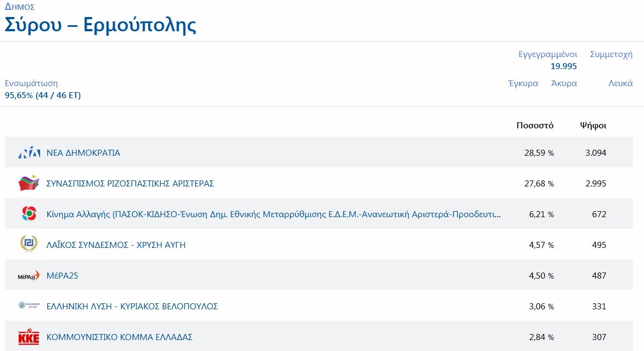
Task: Select the Κίνημα Αλλαγής party name
Action: point(273,214)
